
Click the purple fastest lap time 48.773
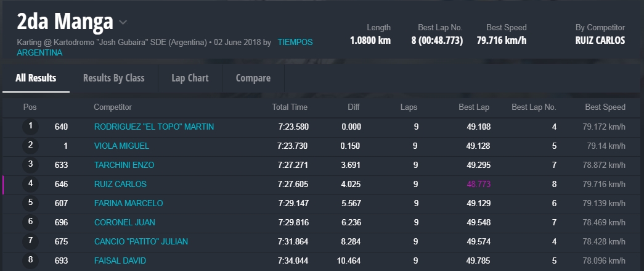coord(478,184)
